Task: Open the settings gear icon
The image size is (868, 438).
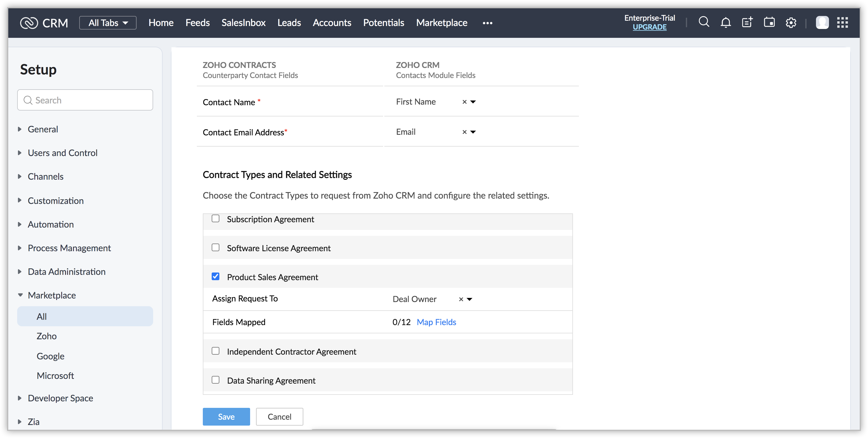Action: click(791, 22)
